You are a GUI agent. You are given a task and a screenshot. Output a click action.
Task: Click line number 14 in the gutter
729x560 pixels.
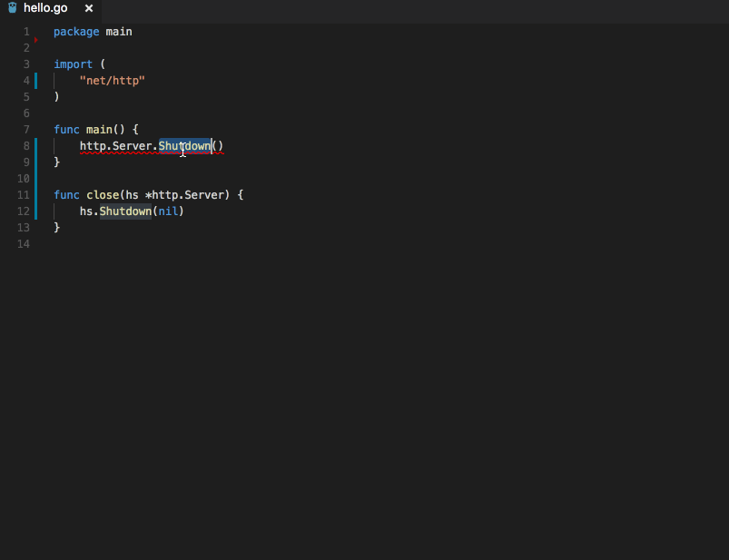tap(23, 243)
